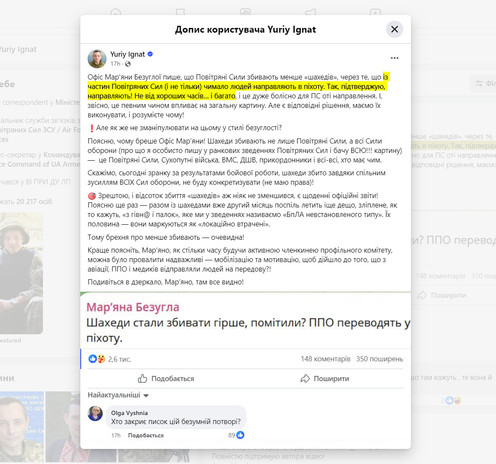Viewport: 496px width, 464px height.
Task: Open the Мар'яна Безугла shared post title
Action: (133, 307)
